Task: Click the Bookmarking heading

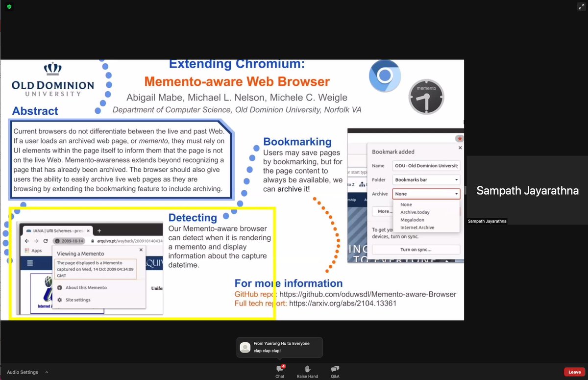Action: click(297, 142)
